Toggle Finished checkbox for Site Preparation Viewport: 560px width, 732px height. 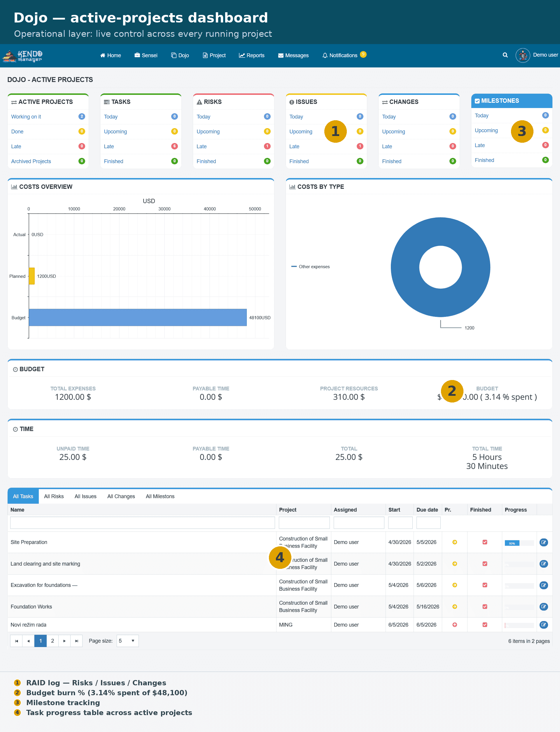pos(485,542)
